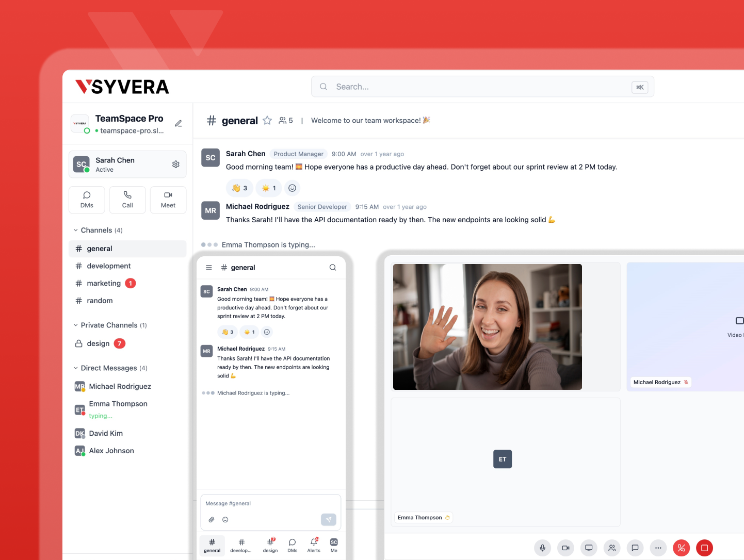This screenshot has height=560, width=744.
Task: Click the add emoji reaction on Sarah's message
Action: tap(292, 188)
